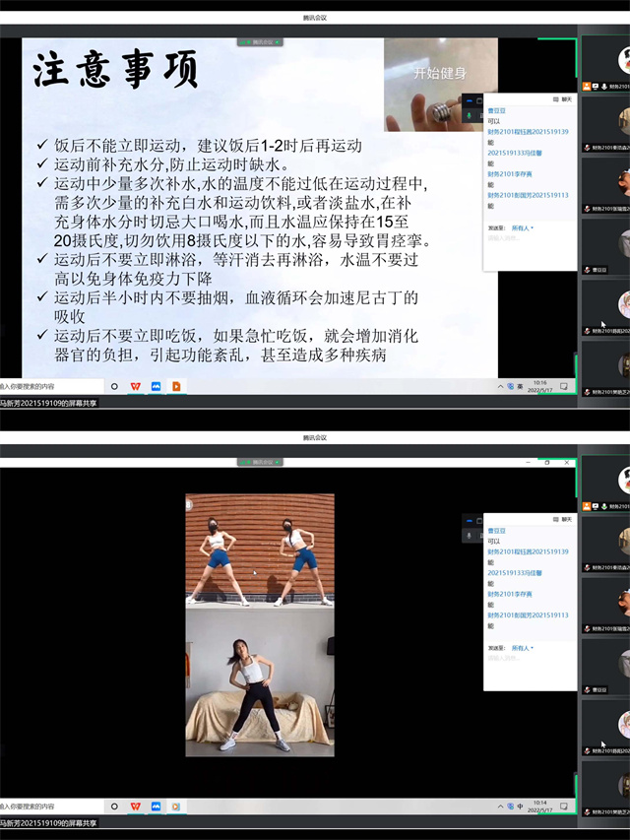Image resolution: width=630 pixels, height=840 pixels.
Task: Toggle the grey microphone on the floating toolbar beside the dance video
Action: pos(470,536)
